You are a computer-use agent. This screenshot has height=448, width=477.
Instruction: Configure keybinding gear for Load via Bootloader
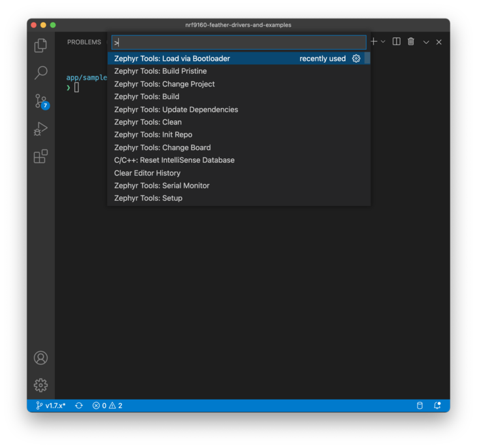356,58
